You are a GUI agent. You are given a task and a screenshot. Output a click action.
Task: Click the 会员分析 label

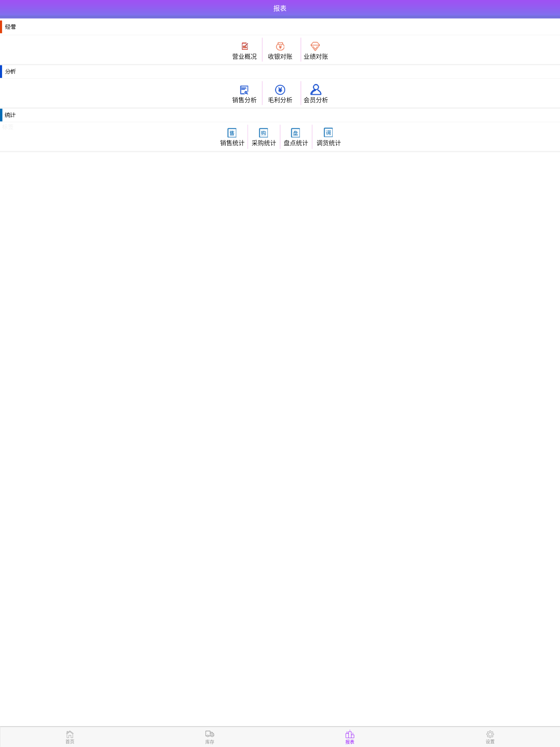tap(316, 100)
